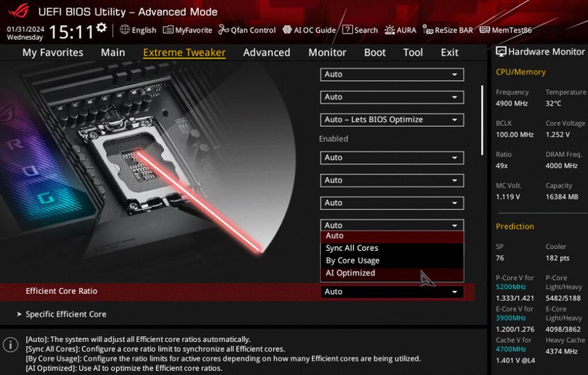The image size is (588, 375).
Task: Switch to the Boot tab
Action: 375,52
